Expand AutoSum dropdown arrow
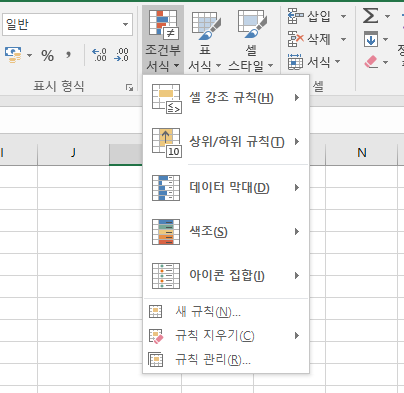 click(x=387, y=16)
